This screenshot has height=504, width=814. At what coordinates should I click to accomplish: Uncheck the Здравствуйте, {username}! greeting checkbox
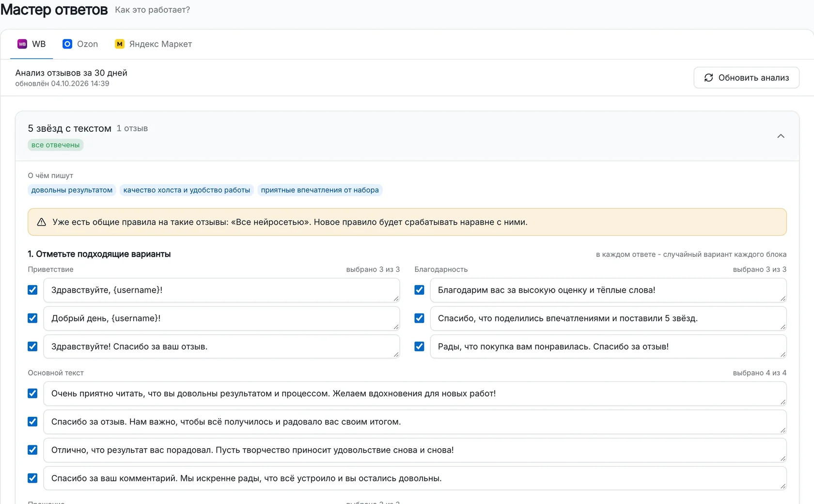point(32,290)
